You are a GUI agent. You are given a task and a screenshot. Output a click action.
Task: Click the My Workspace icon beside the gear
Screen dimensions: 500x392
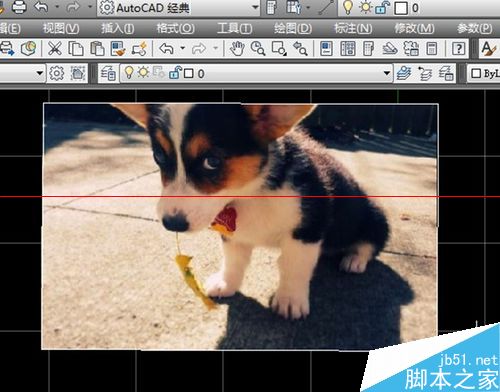click(x=78, y=73)
